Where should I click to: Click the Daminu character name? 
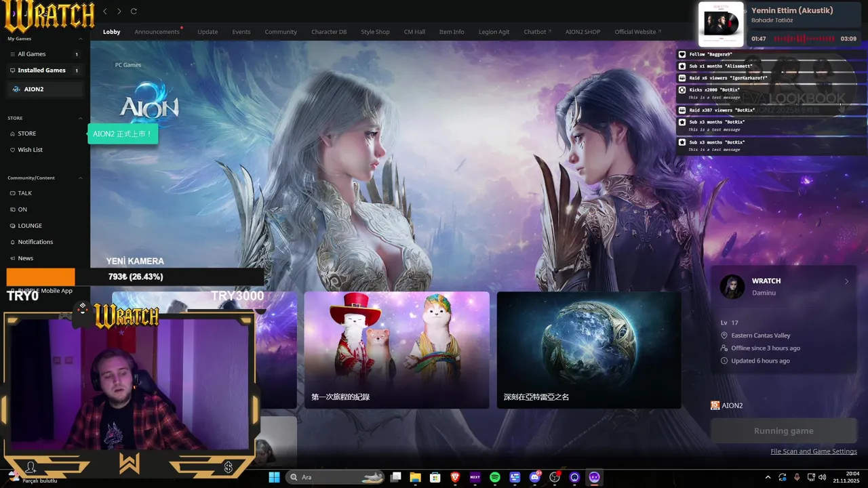click(x=764, y=293)
